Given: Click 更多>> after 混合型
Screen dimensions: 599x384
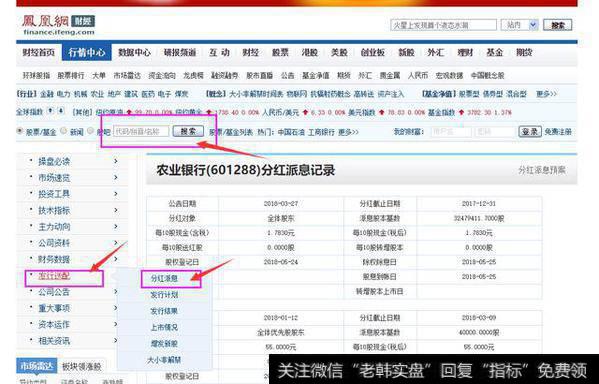Looking at the screenshot, I should (x=547, y=94).
